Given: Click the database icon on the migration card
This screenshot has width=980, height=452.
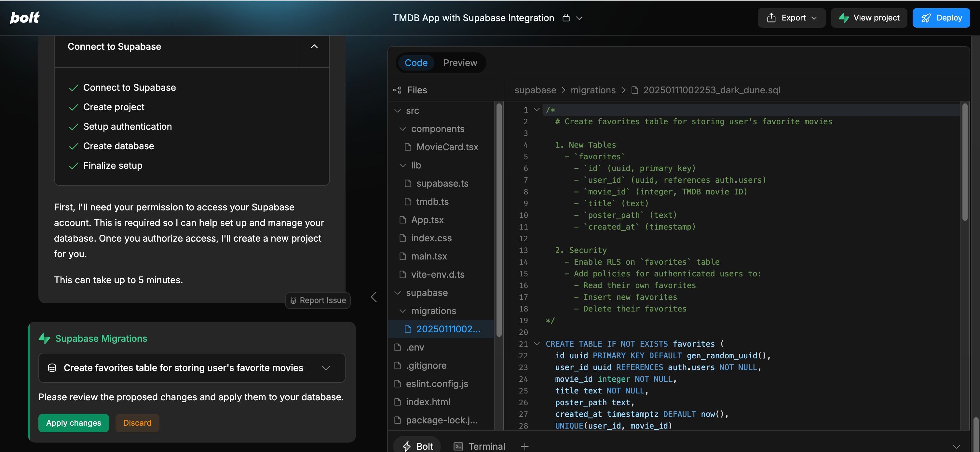Looking at the screenshot, I should click(x=52, y=367).
